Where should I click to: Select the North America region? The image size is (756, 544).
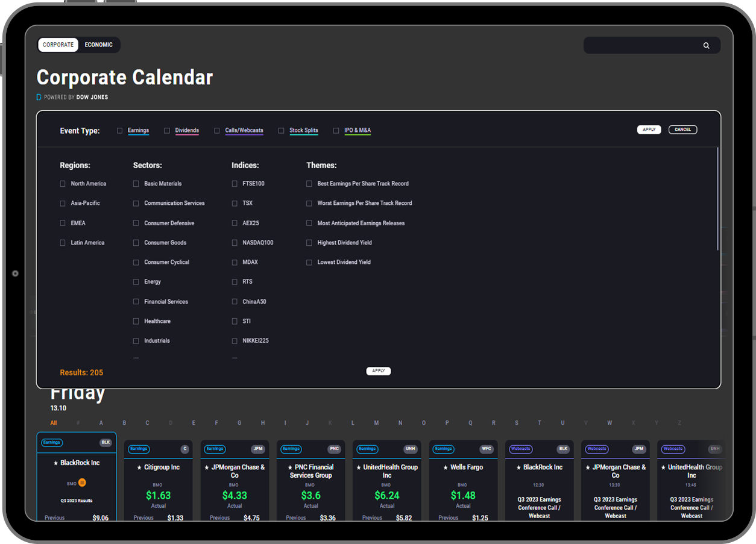tap(63, 184)
